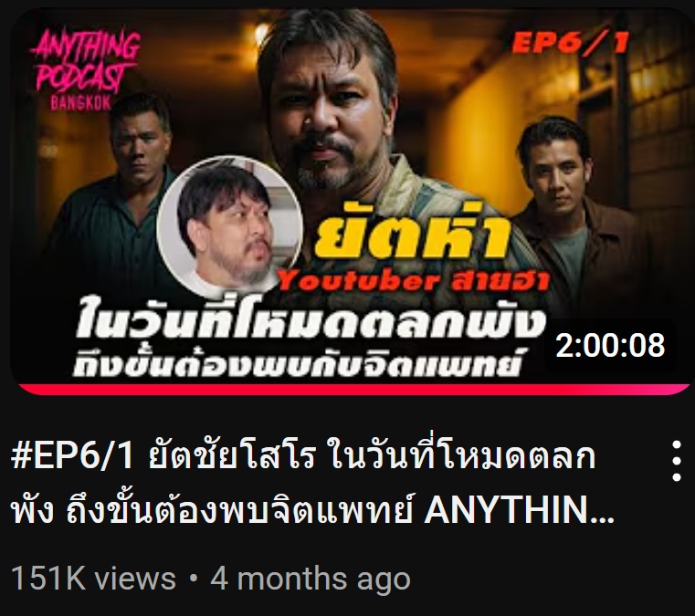
Task: Click title line ending with "ANYTHIN..."
Action: click(x=312, y=511)
